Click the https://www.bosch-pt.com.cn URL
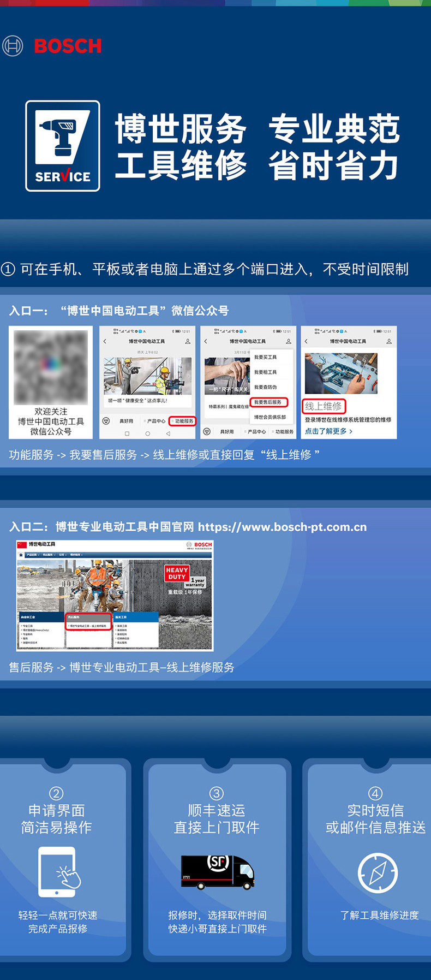 point(282,527)
